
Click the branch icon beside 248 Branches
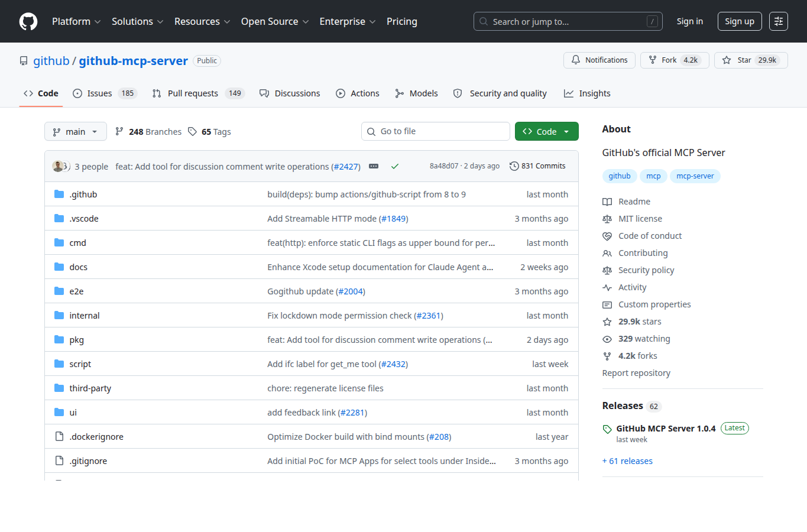pos(119,131)
